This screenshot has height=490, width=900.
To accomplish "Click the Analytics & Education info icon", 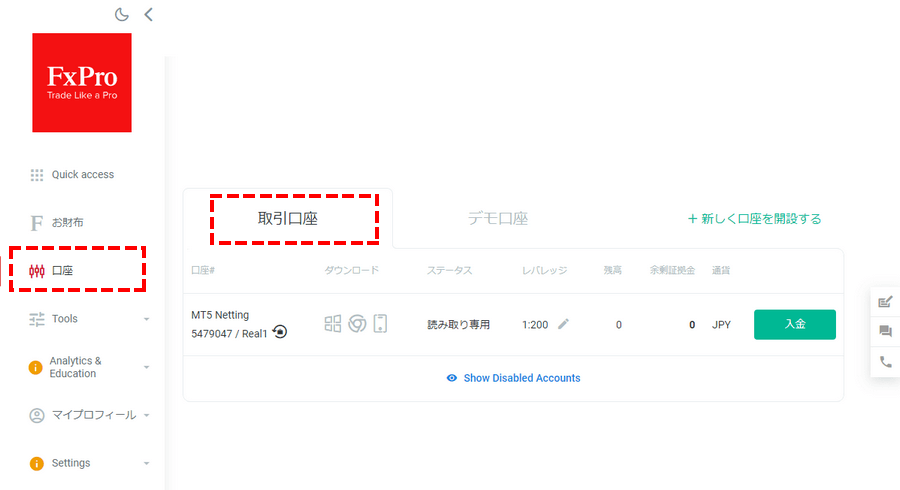I will coord(36,367).
